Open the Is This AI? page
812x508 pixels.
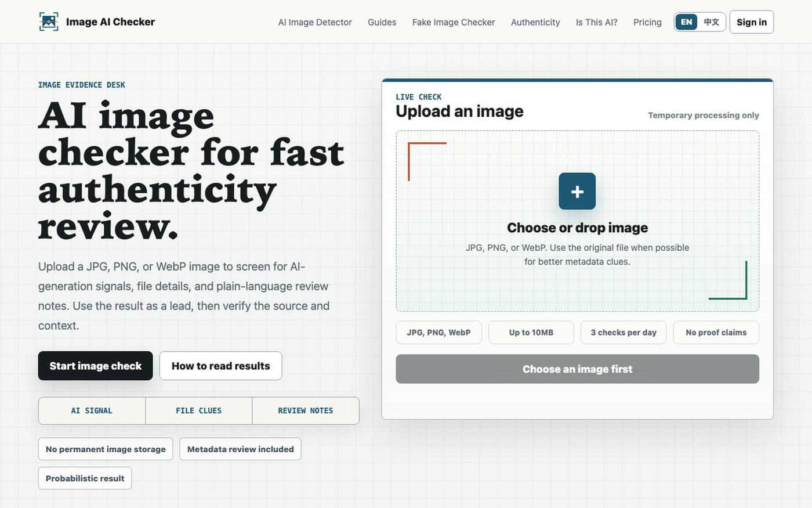pyautogui.click(x=597, y=22)
